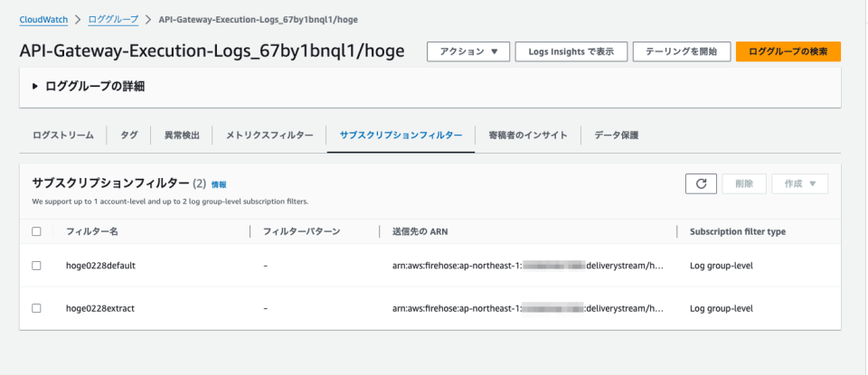
Task: Toggle the select-all checkbox in table header
Action: [x=36, y=231]
